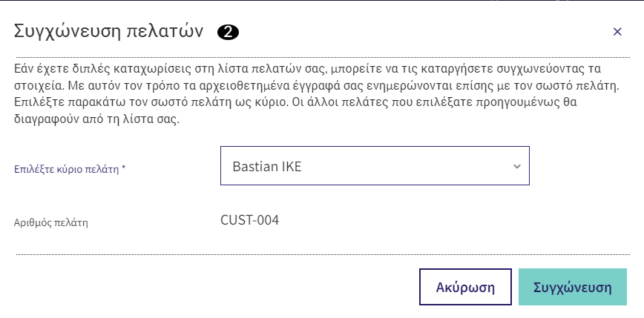Confirm merge with the Συγχώνευση button
Viewport: 644px width, 318px height.
(x=573, y=287)
